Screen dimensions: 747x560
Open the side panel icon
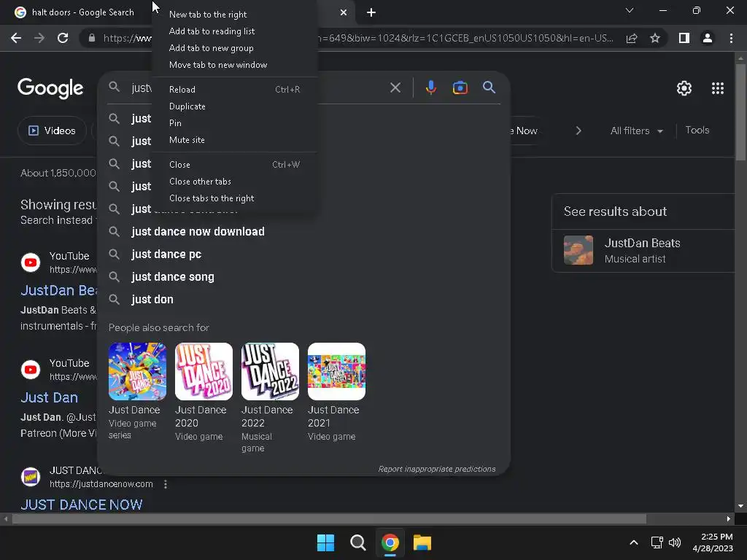(x=684, y=38)
